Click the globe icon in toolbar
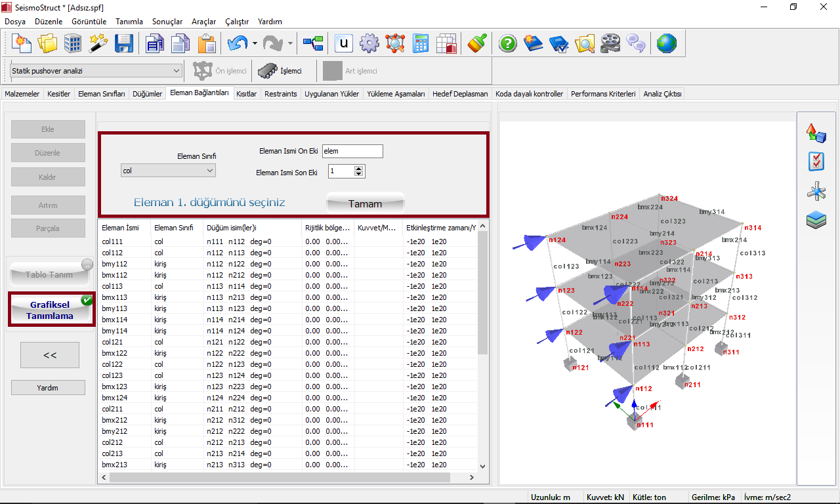Viewport: 840px width, 504px height. point(666,44)
